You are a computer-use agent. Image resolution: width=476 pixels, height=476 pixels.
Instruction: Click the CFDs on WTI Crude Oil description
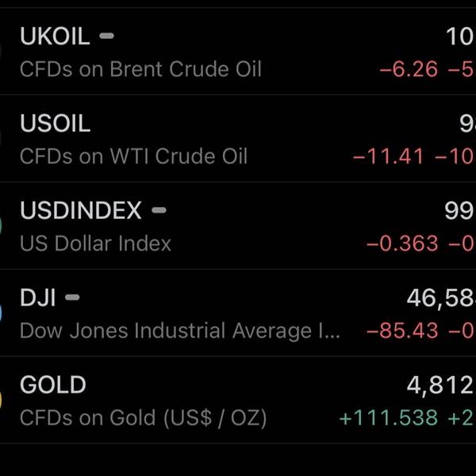pos(133,157)
